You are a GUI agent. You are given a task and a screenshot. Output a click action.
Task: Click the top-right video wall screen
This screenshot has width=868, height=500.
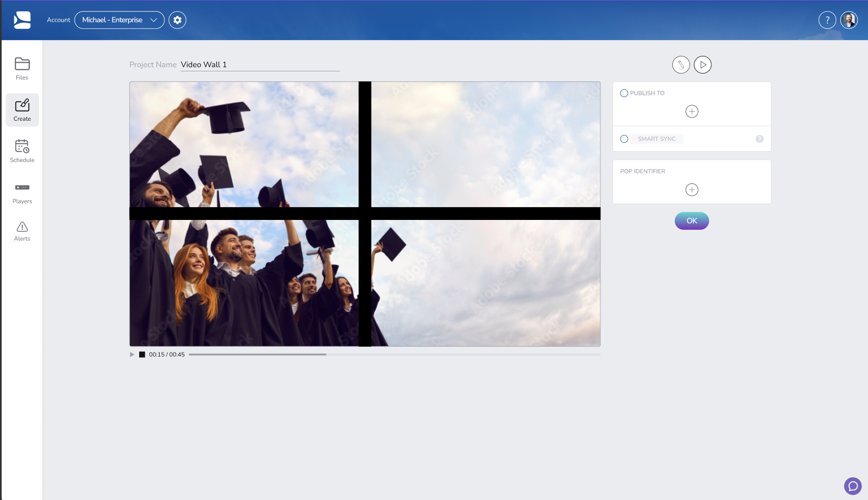coord(486,144)
